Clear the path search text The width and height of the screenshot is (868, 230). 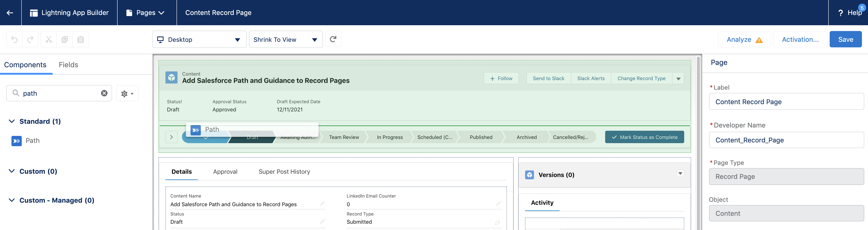pyautogui.click(x=104, y=93)
